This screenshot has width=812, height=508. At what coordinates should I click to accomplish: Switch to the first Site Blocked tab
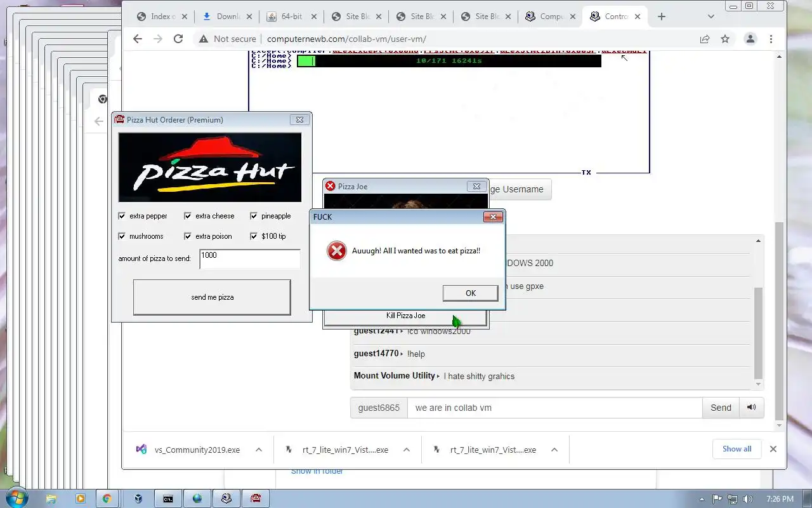(357, 17)
